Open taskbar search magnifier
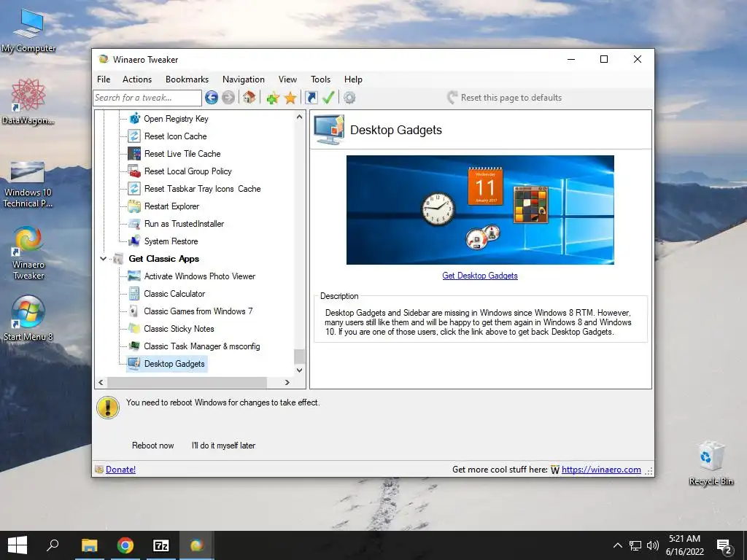 pos(53,545)
